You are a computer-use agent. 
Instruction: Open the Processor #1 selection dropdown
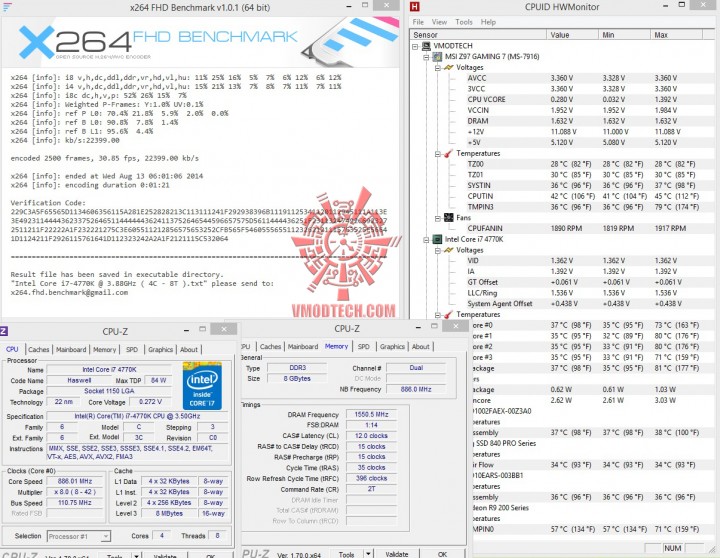tap(106, 536)
